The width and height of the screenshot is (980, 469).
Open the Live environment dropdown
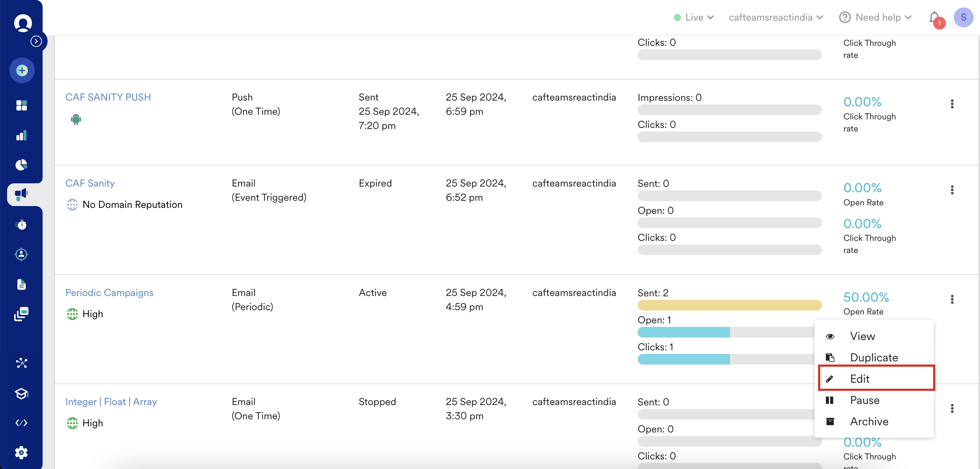pos(694,17)
